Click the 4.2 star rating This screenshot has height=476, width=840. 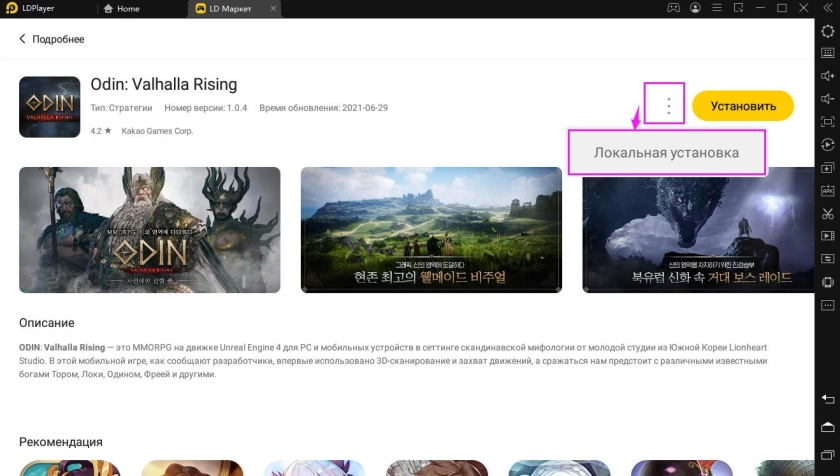101,131
